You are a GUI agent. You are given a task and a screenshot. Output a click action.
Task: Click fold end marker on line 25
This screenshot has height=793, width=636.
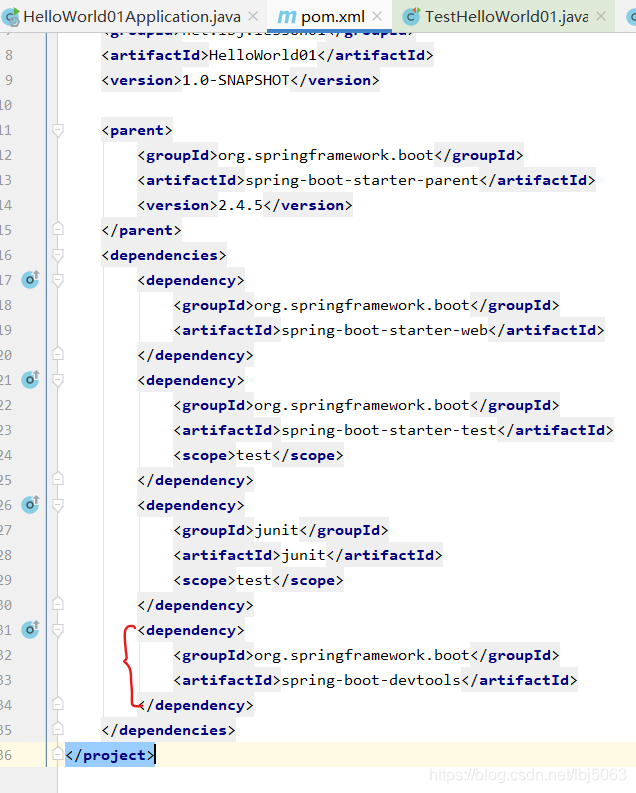coord(58,479)
